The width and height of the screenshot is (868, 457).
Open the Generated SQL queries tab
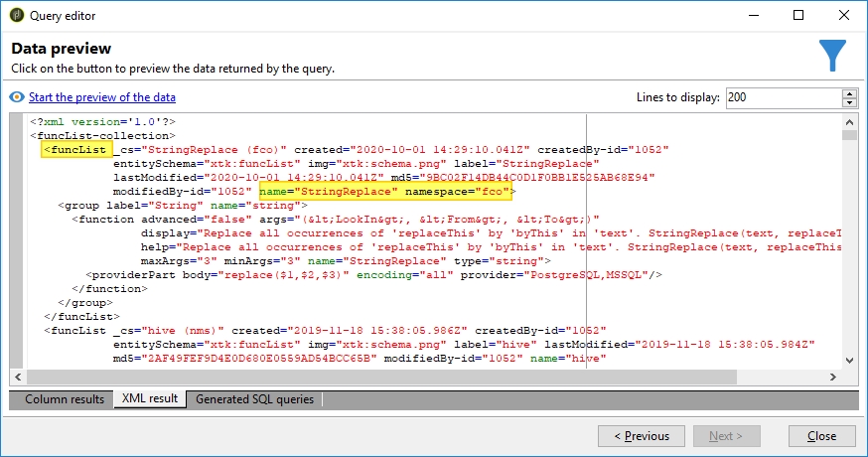pos(254,399)
